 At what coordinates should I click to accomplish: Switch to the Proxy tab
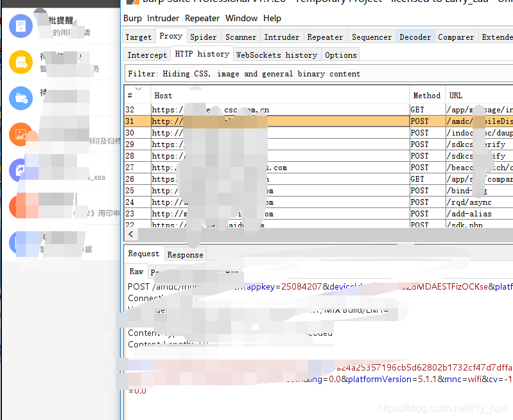click(171, 36)
